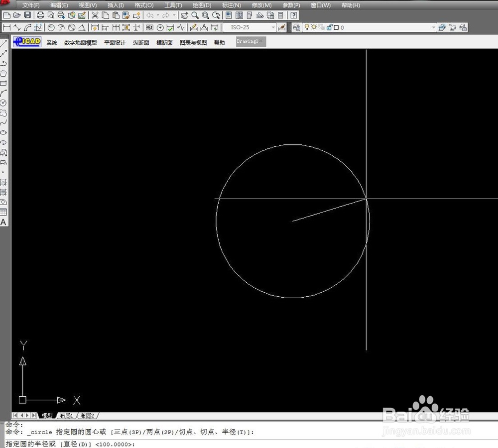Image resolution: width=498 pixels, height=448 pixels.
Task: Click layer 0 color swatch square
Action: [x=336, y=27]
